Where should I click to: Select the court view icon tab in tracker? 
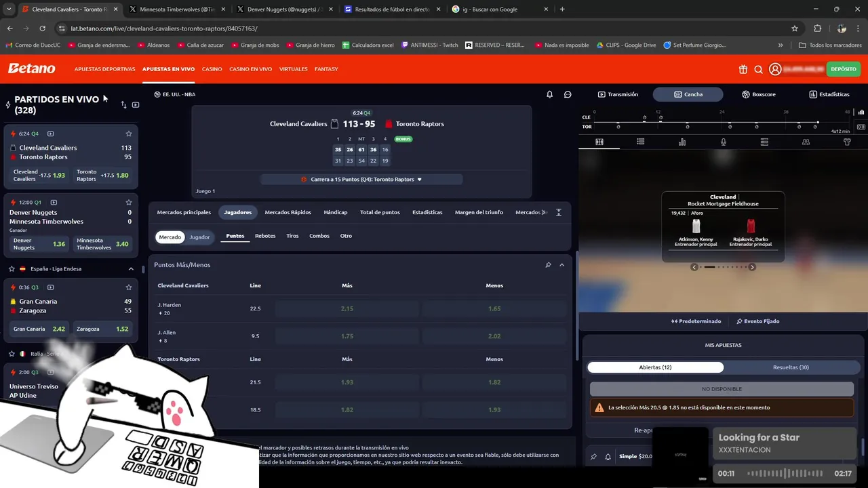point(599,142)
